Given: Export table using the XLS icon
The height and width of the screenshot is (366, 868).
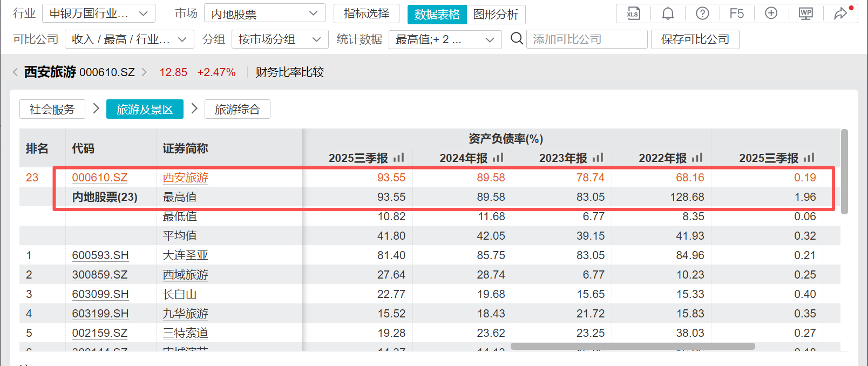Looking at the screenshot, I should tap(633, 13).
